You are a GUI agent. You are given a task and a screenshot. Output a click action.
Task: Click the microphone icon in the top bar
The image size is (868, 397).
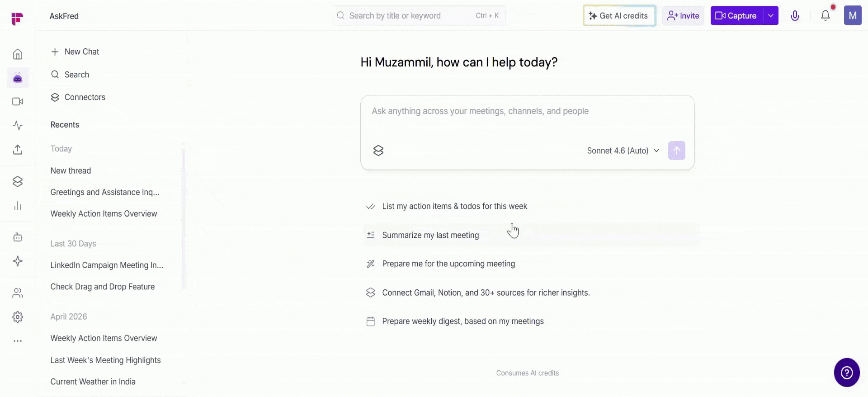[795, 16]
